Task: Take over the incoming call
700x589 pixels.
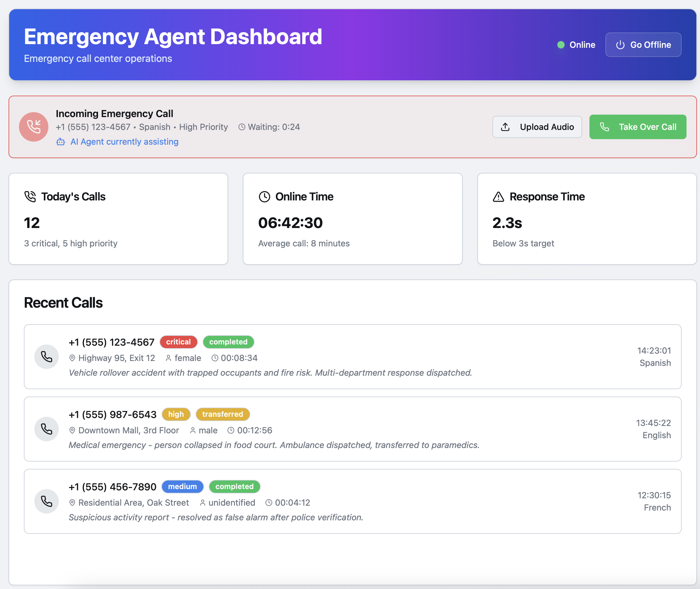Action: coord(638,127)
